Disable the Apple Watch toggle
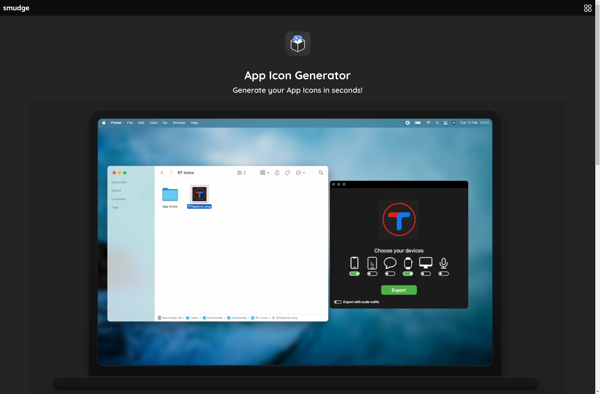600x394 pixels. [408, 274]
